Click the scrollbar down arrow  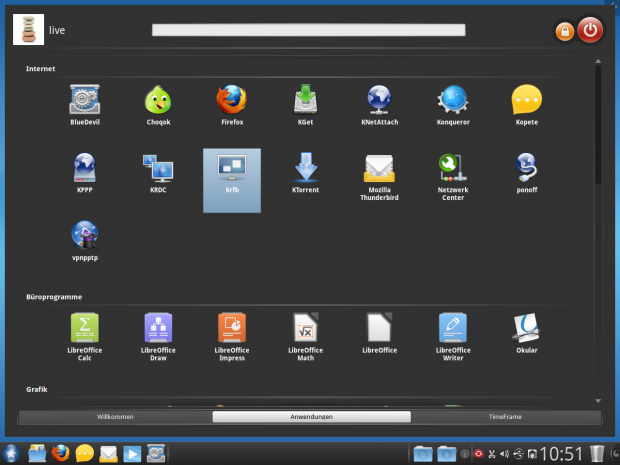(598, 401)
